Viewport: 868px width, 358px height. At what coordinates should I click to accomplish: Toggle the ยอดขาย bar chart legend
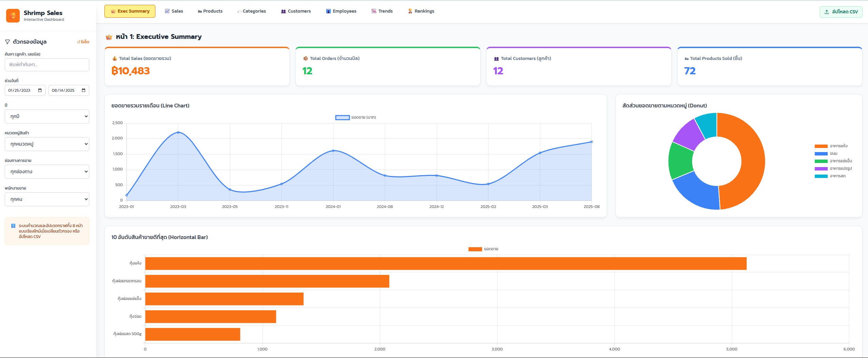[483, 249]
